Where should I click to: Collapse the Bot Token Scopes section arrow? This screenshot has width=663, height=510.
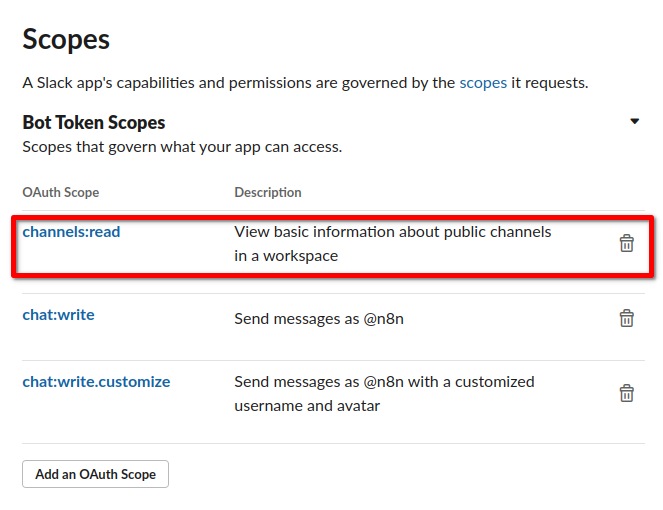point(634,122)
